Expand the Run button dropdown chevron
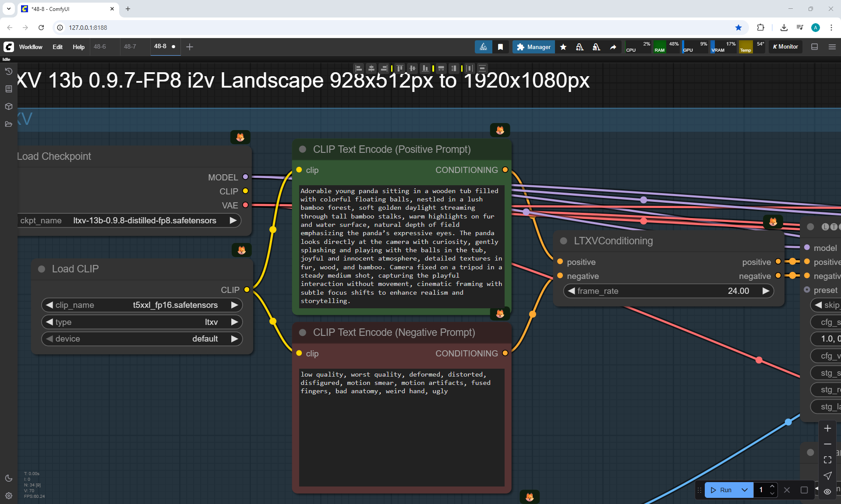The height and width of the screenshot is (504, 841). pos(745,490)
